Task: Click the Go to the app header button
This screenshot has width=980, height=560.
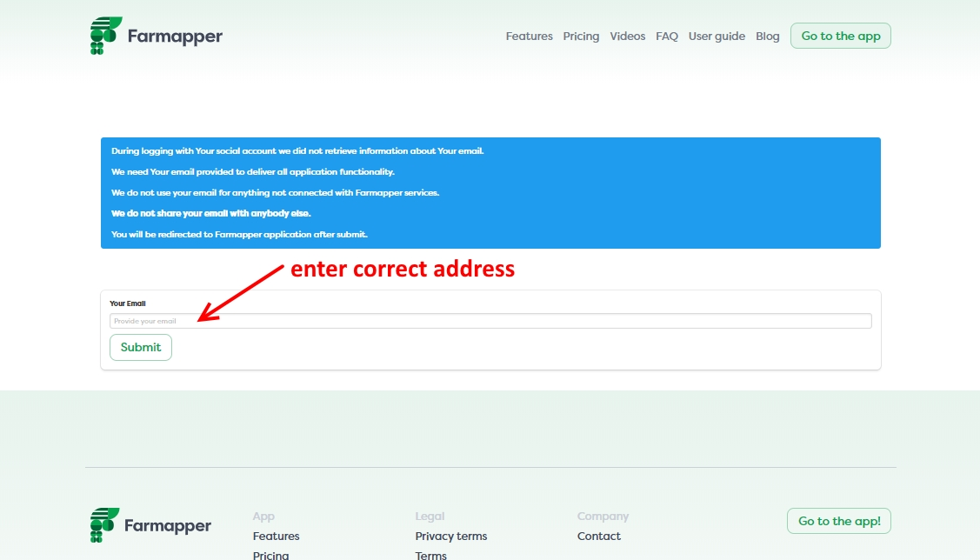Action: tap(841, 36)
